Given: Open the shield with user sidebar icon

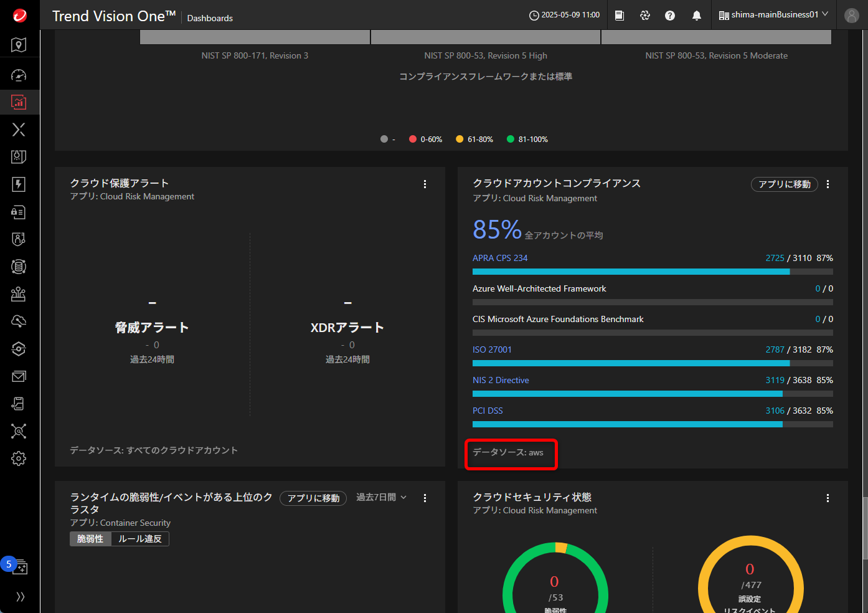Looking at the screenshot, I should point(19,239).
